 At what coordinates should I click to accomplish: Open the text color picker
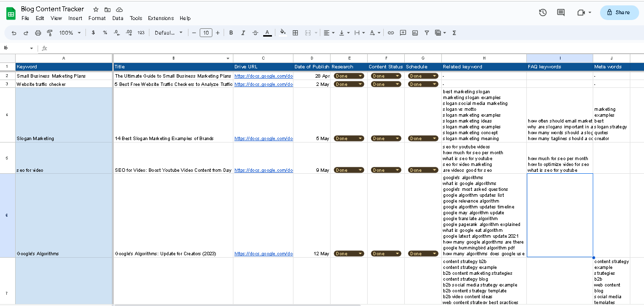pyautogui.click(x=268, y=33)
